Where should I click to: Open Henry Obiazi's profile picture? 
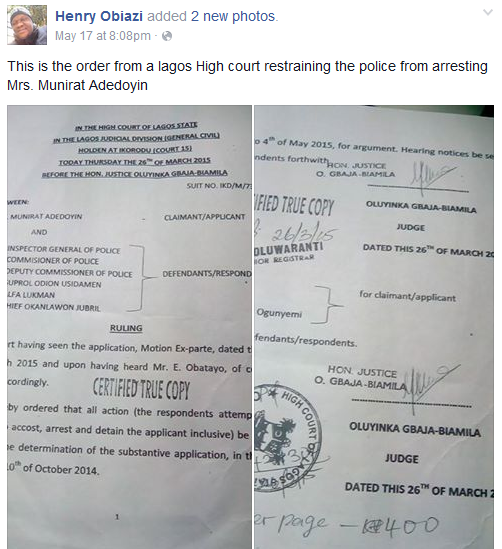pyautogui.click(x=27, y=25)
